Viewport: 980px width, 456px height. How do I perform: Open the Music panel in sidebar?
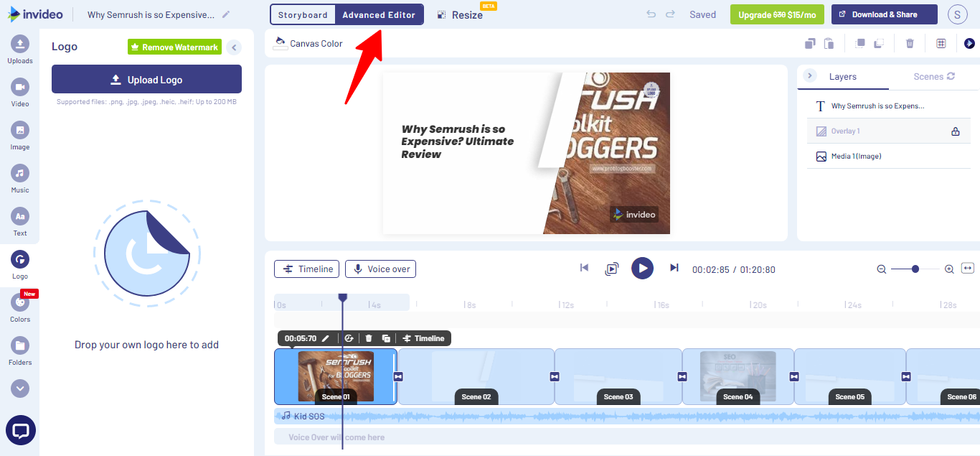20,178
